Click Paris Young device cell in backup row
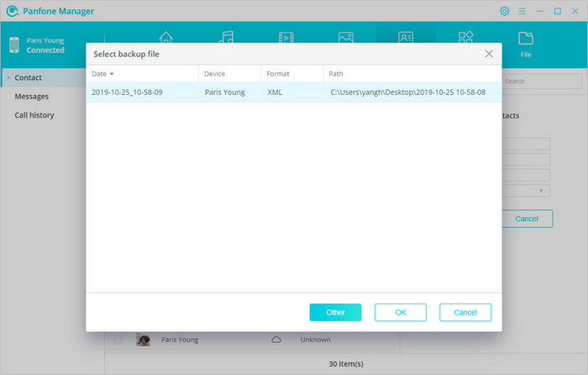 224,92
